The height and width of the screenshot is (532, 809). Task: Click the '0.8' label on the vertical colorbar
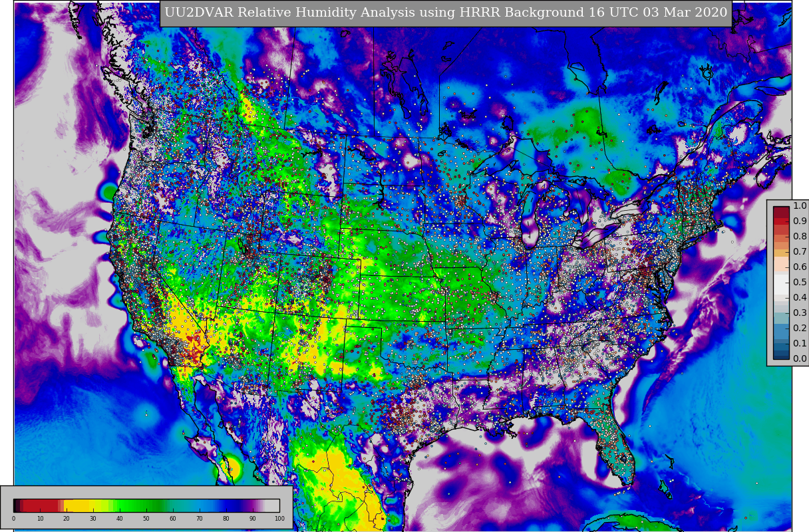[800, 236]
